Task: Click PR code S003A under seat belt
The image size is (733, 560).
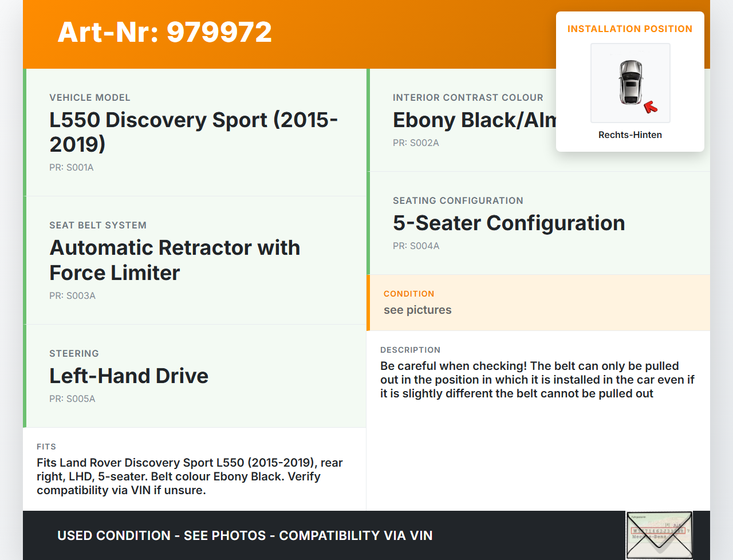Action: point(73,296)
